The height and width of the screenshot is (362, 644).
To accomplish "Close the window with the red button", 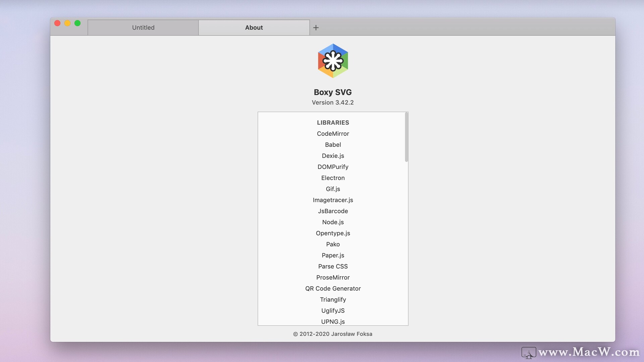I will pyautogui.click(x=57, y=23).
